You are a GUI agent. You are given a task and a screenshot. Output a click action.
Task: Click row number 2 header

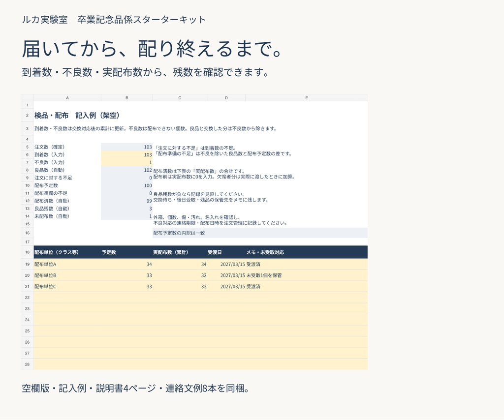[x=28, y=115]
